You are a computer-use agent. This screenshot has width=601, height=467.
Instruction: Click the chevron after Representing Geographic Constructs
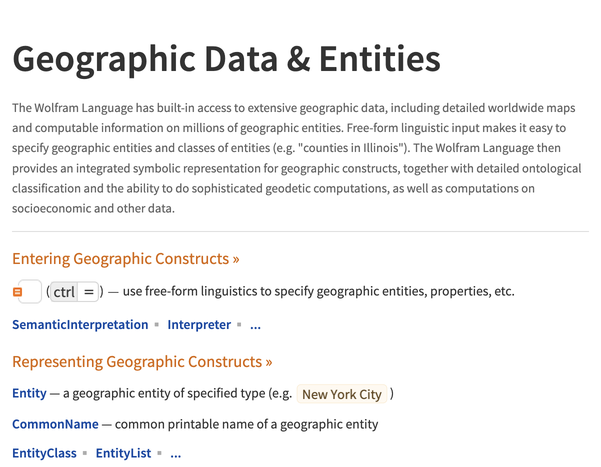268,362
